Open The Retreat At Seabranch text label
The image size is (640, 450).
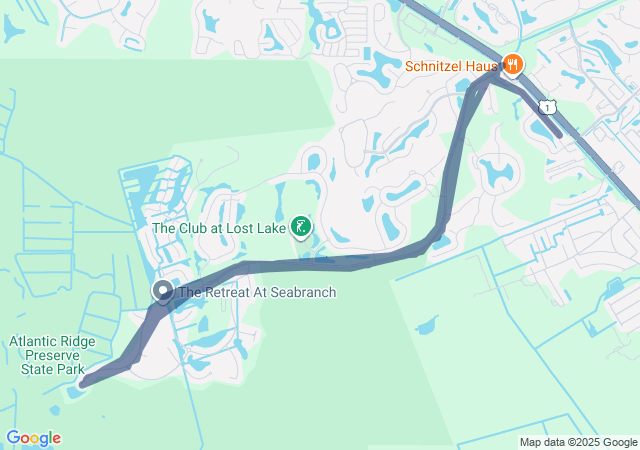[258, 292]
